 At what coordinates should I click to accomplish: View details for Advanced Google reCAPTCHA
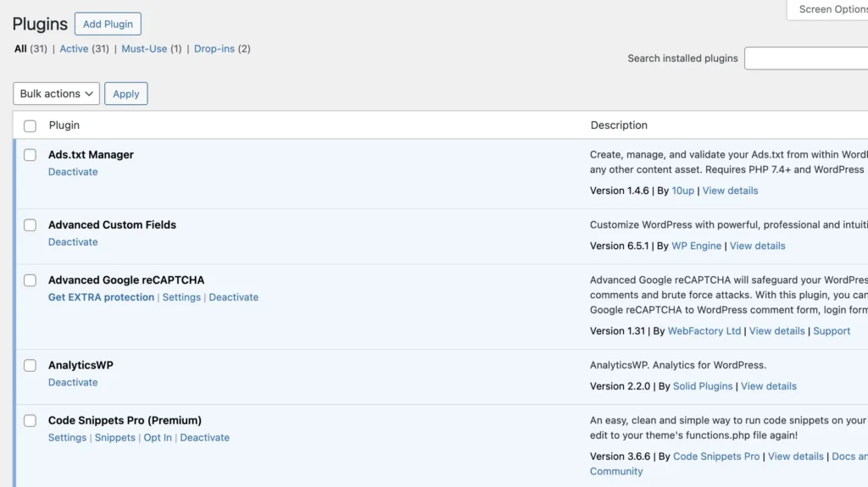777,331
